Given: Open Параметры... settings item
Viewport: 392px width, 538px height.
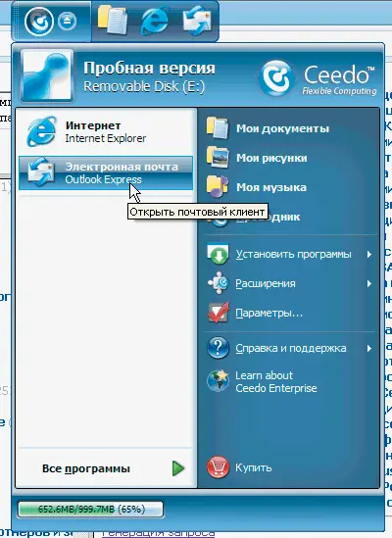Looking at the screenshot, I should click(x=289, y=313).
